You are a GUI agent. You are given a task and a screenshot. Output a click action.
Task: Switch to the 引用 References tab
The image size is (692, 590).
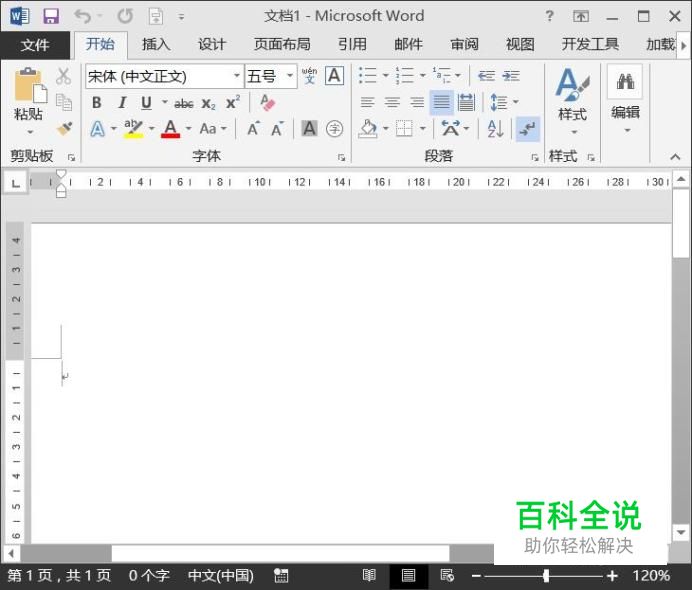pos(352,45)
